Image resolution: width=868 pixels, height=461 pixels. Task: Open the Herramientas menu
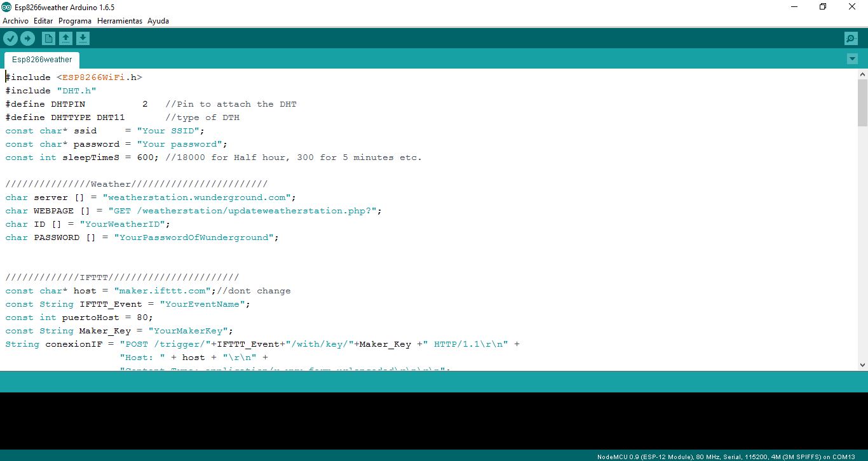pos(119,21)
